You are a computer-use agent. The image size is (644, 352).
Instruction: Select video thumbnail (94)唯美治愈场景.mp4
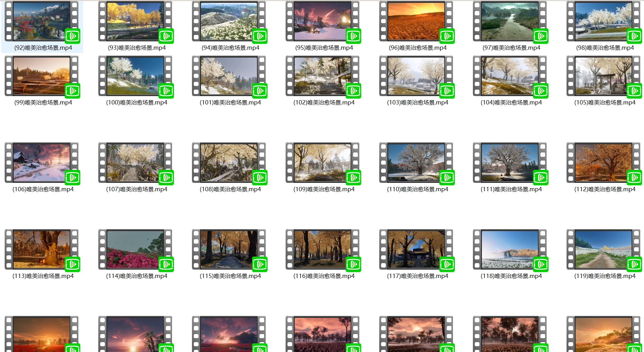pos(229,21)
